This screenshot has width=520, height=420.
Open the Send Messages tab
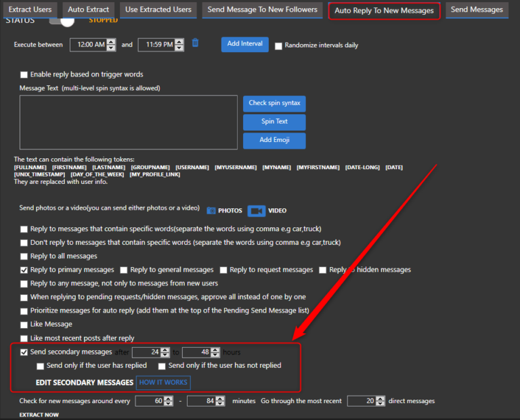pyautogui.click(x=477, y=9)
